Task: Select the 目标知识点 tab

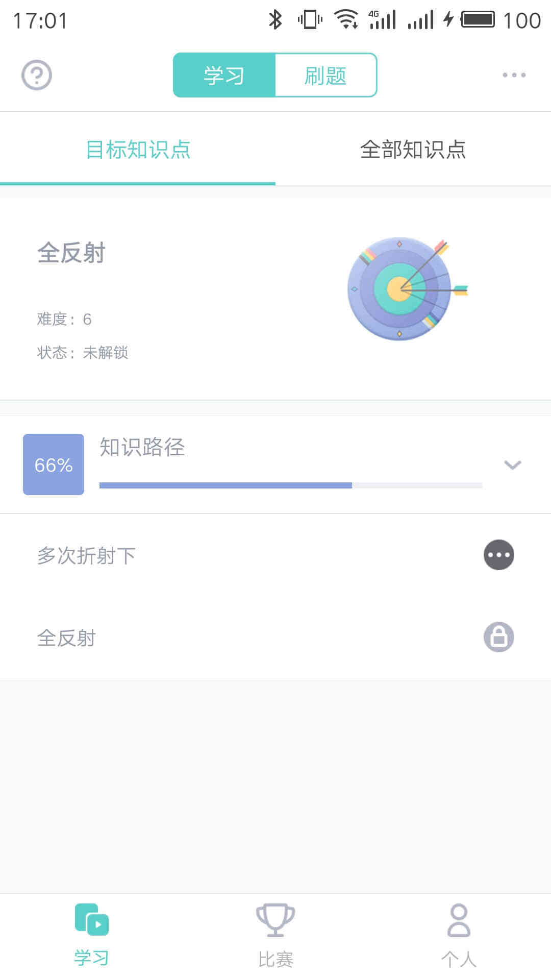Action: point(138,150)
